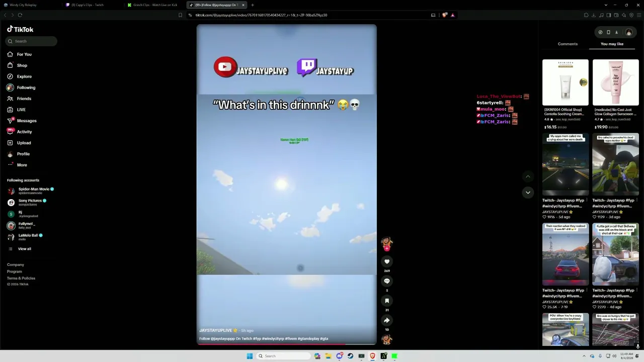
Task: Click the download desktop app icon
Action: [616, 32]
